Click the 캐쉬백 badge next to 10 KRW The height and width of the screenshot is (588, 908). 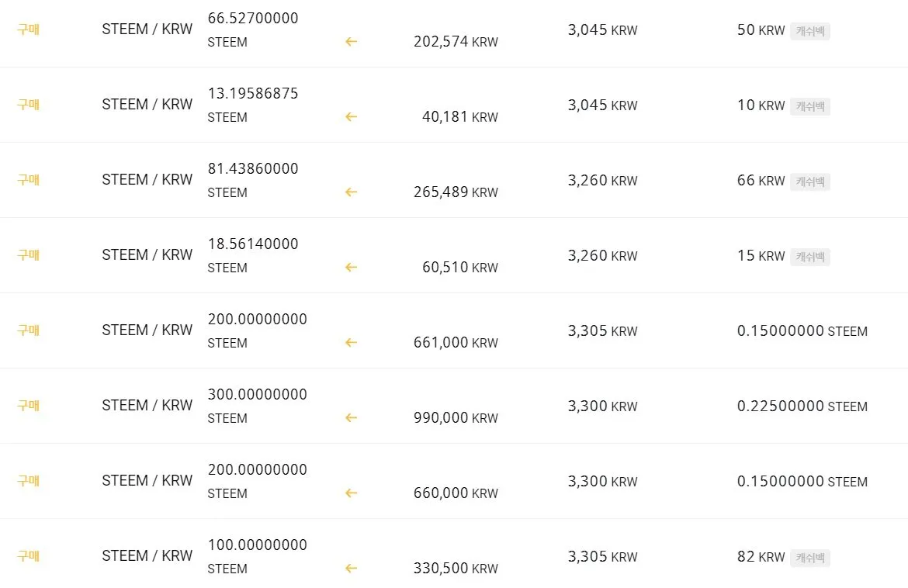(810, 106)
